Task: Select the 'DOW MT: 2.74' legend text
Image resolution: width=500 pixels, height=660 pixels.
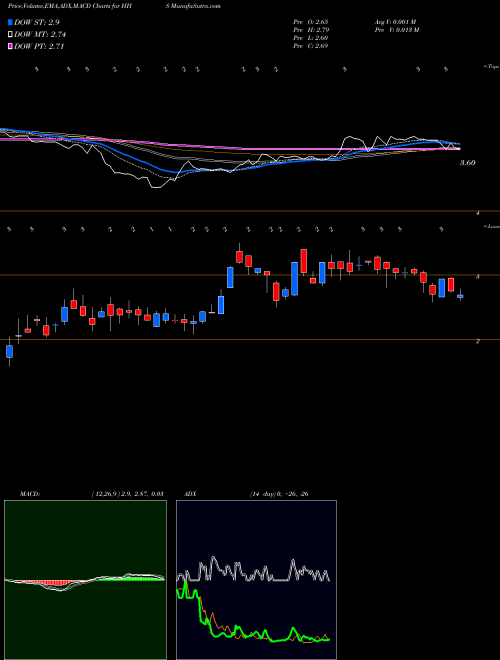Action: pos(40,35)
